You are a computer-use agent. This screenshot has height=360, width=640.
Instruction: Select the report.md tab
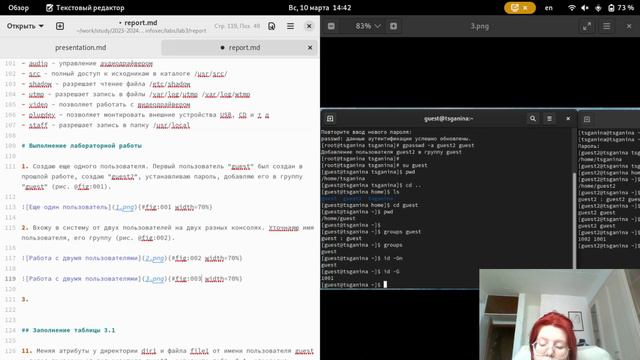coord(240,48)
